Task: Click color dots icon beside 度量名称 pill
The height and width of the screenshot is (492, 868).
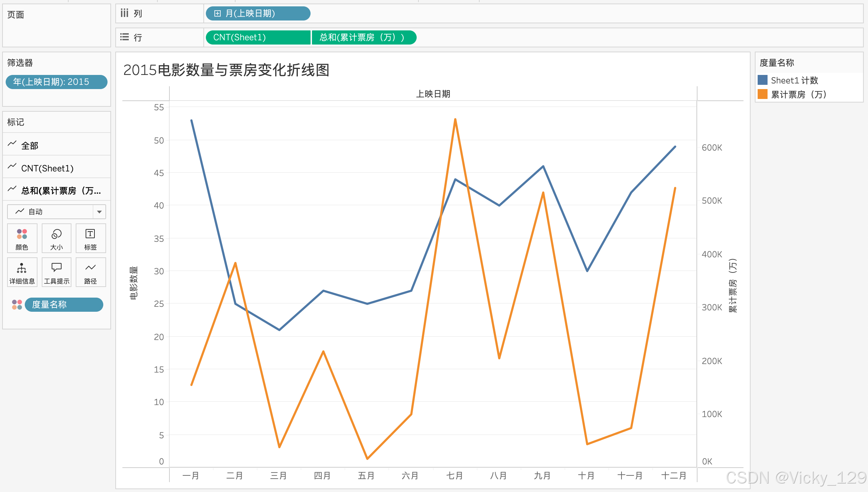Action: pos(17,305)
